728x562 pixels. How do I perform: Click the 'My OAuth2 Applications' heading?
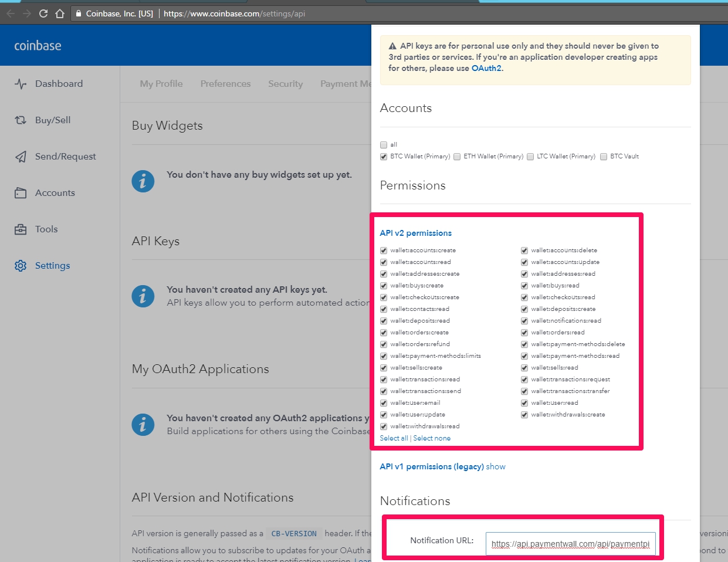[x=200, y=369]
